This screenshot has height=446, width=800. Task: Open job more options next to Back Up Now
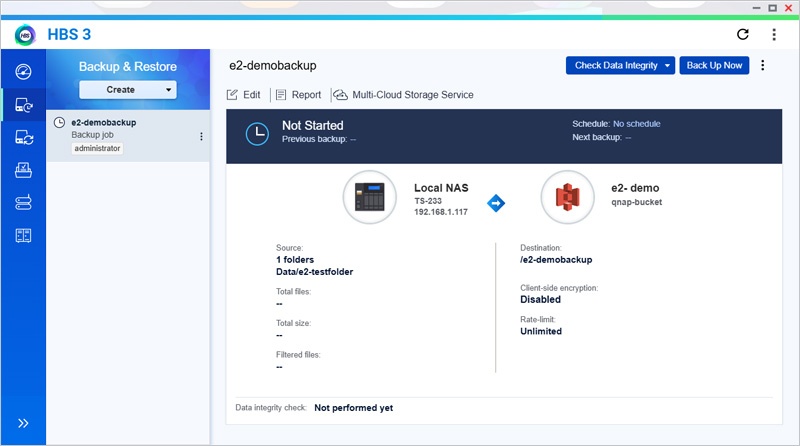point(763,65)
